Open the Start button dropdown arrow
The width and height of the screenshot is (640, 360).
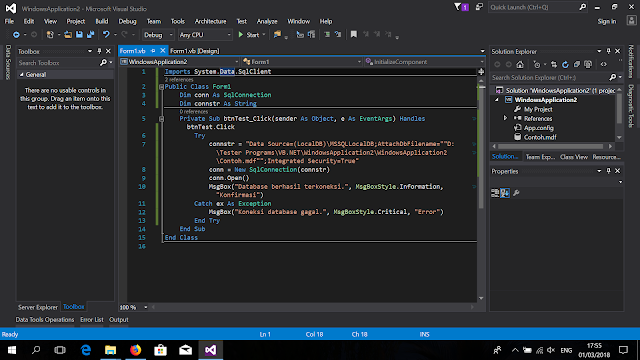(x=264, y=35)
